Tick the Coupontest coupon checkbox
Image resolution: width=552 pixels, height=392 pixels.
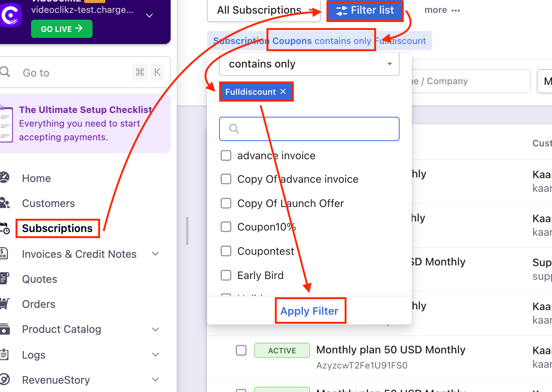(x=226, y=251)
